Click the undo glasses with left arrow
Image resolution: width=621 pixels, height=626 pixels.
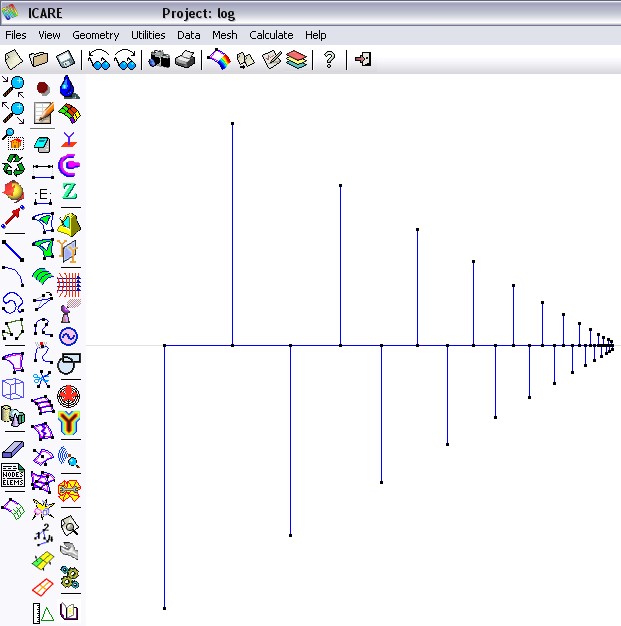(x=99, y=60)
